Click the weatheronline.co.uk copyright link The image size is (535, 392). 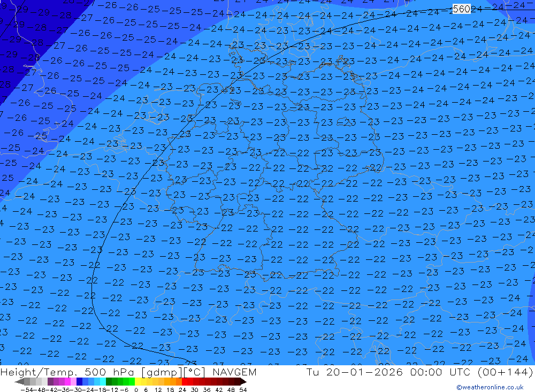pos(490,387)
